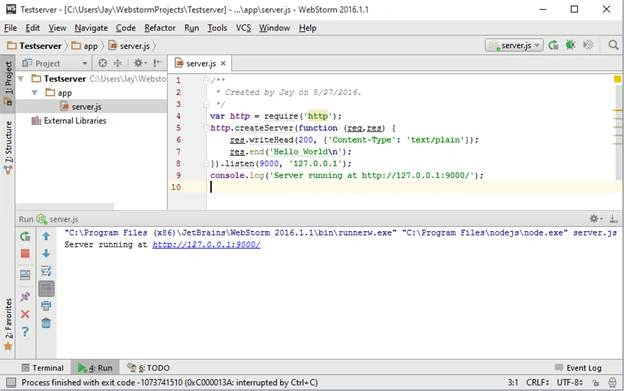Open the 2: Favorites side tab
Image resolution: width=624 pixels, height=391 pixels.
click(8, 324)
